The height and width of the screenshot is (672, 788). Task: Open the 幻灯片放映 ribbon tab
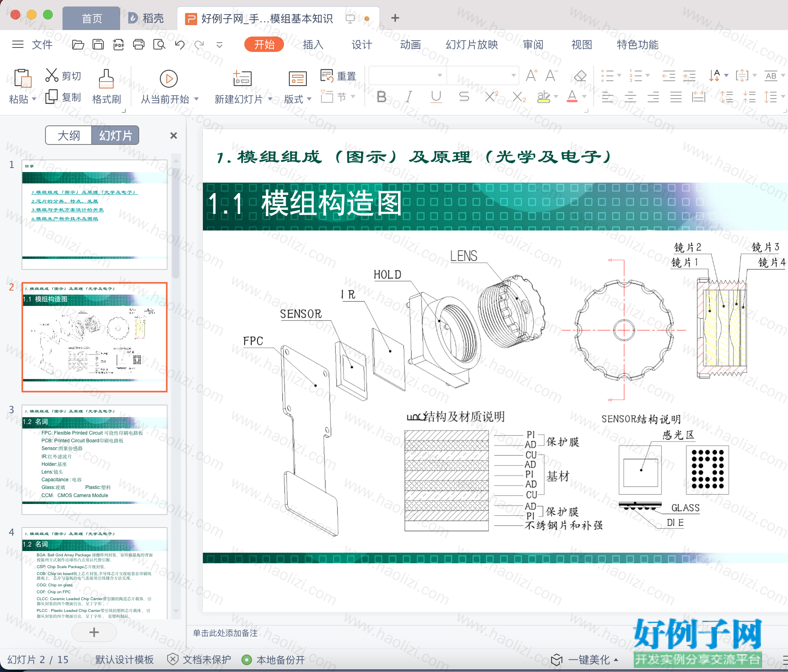(472, 45)
